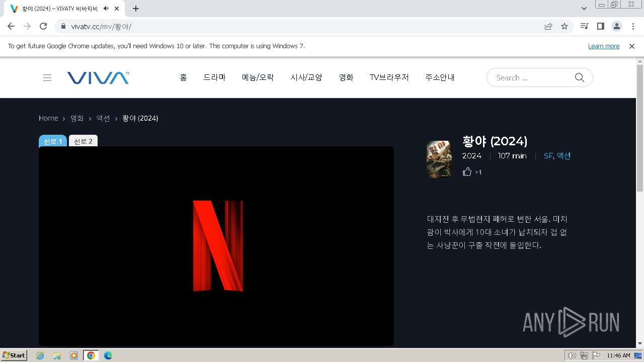Open the TV브라우저 menu item

[389, 77]
